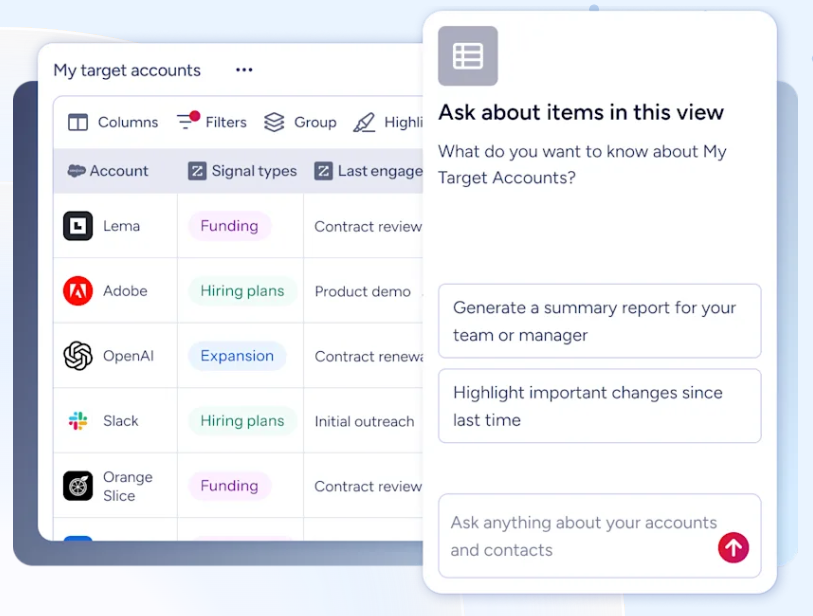The image size is (813, 616).
Task: Open the Filters toolbar option
Action: [212, 122]
